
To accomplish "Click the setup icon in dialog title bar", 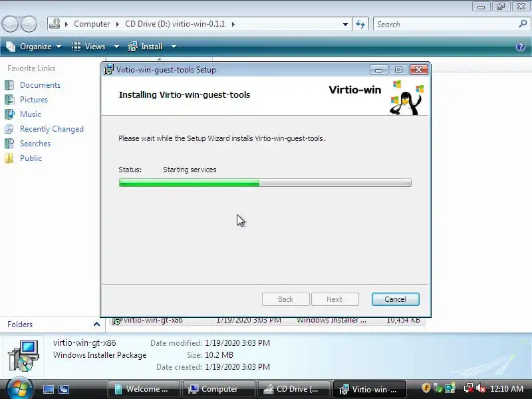I will [x=109, y=70].
